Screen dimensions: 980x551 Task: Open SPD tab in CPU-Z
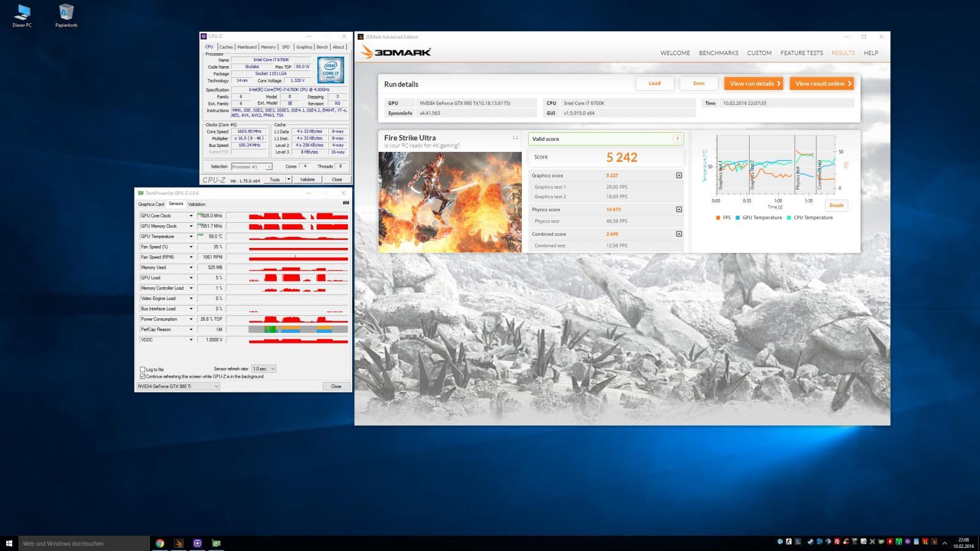pos(285,47)
